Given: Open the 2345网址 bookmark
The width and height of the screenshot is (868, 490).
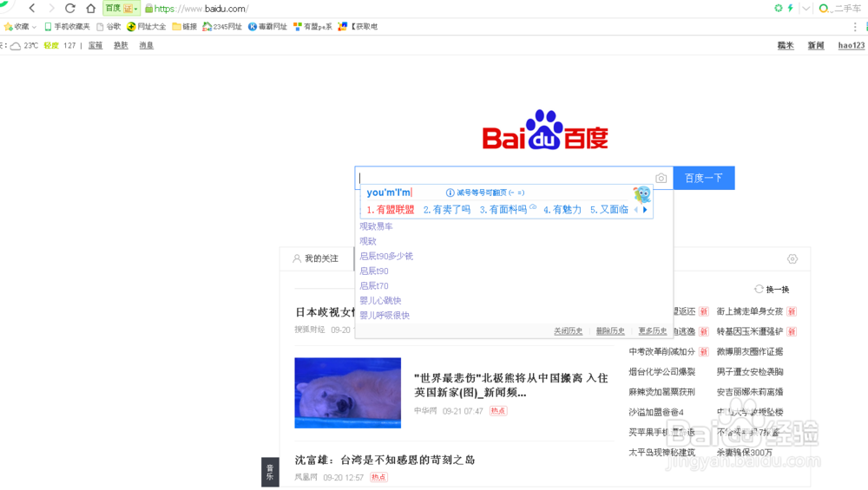Looking at the screenshot, I should 222,27.
